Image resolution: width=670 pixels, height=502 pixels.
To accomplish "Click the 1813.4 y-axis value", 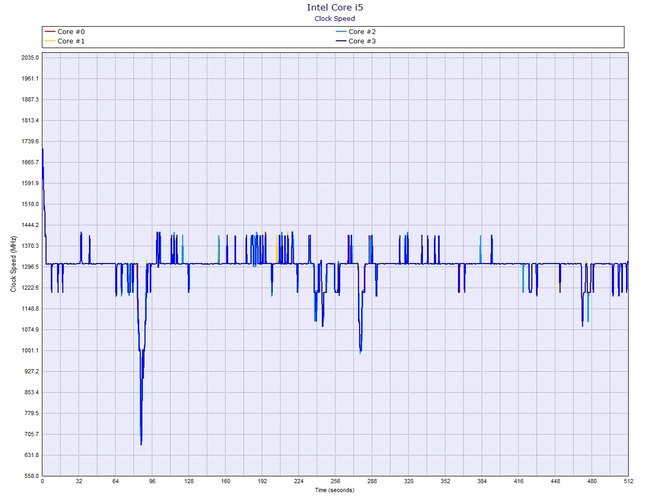I will pyautogui.click(x=30, y=120).
